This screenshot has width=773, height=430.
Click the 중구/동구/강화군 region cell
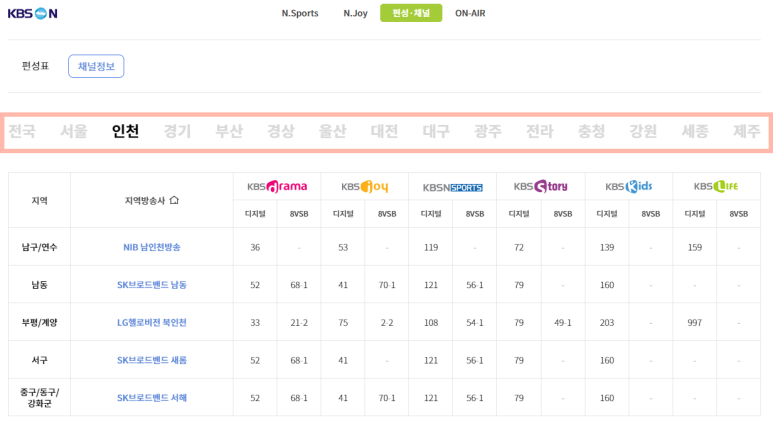[39, 397]
